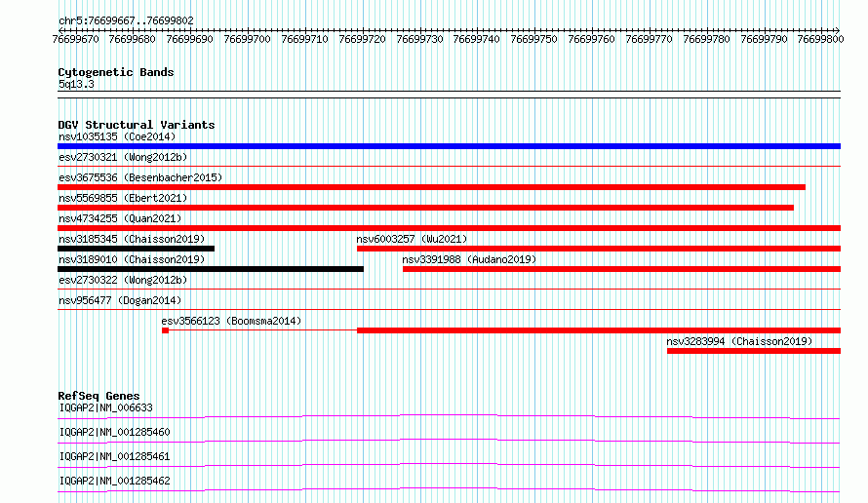Click ruler position 76699690

tap(190, 39)
